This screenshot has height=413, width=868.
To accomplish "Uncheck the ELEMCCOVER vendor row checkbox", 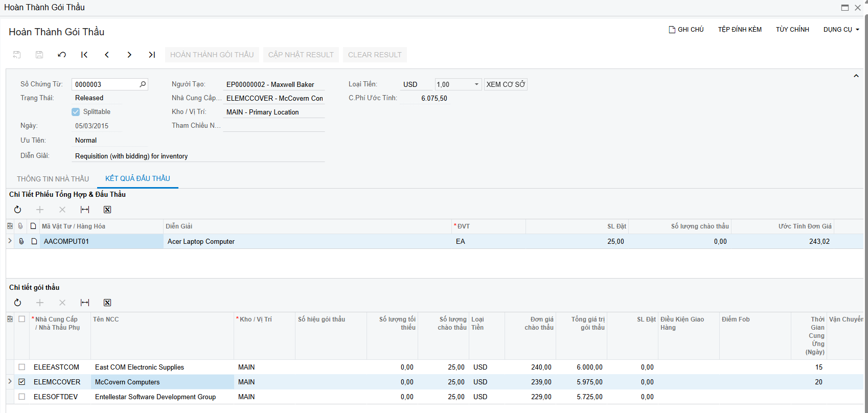I will (x=21, y=382).
